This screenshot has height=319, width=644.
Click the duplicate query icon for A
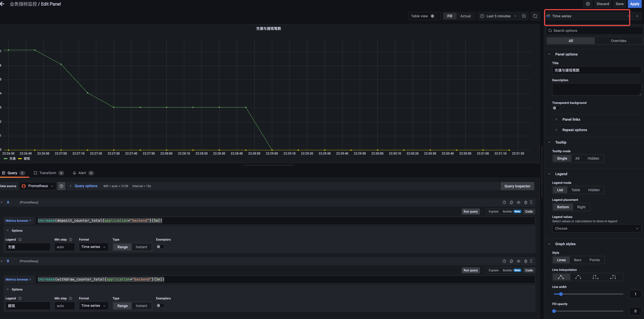[x=512, y=202]
